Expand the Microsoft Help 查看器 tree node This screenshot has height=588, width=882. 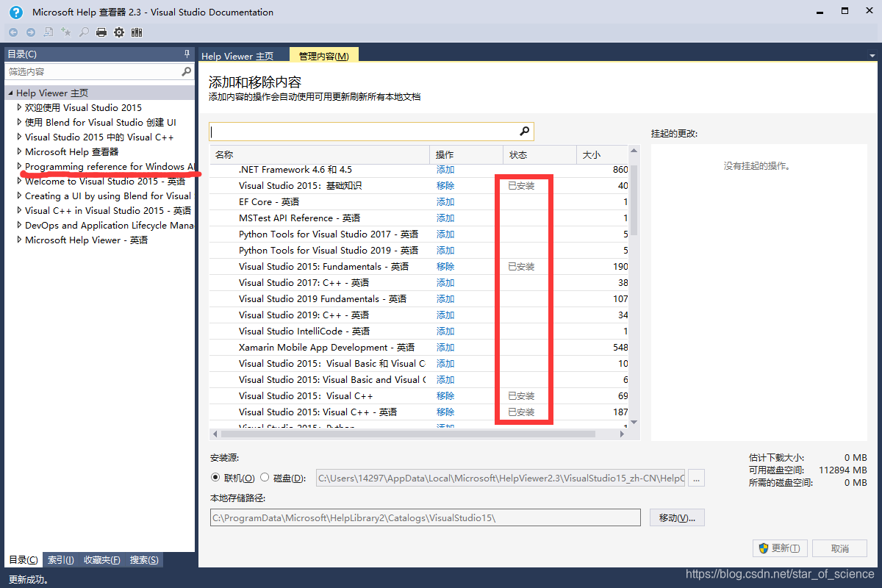19,151
